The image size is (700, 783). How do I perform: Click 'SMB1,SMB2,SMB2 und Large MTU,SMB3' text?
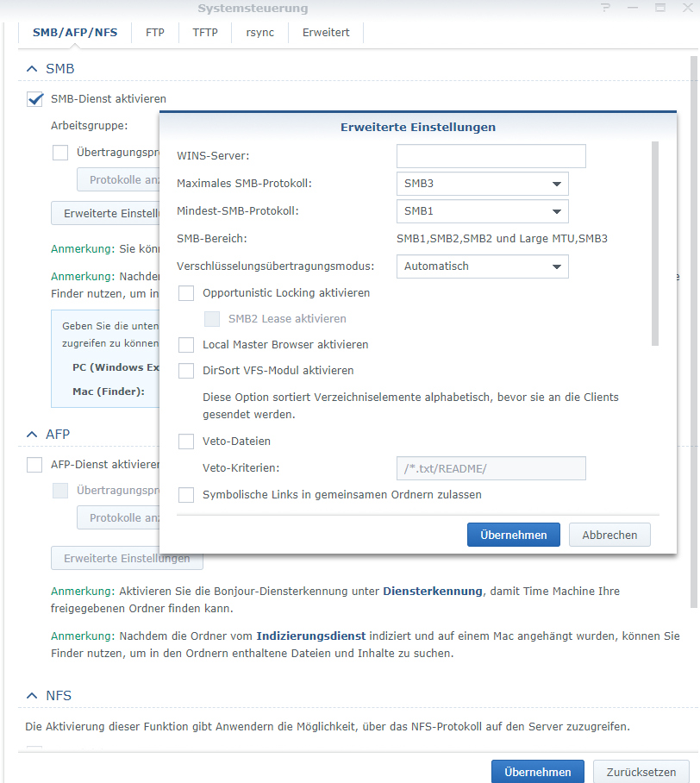tap(502, 239)
